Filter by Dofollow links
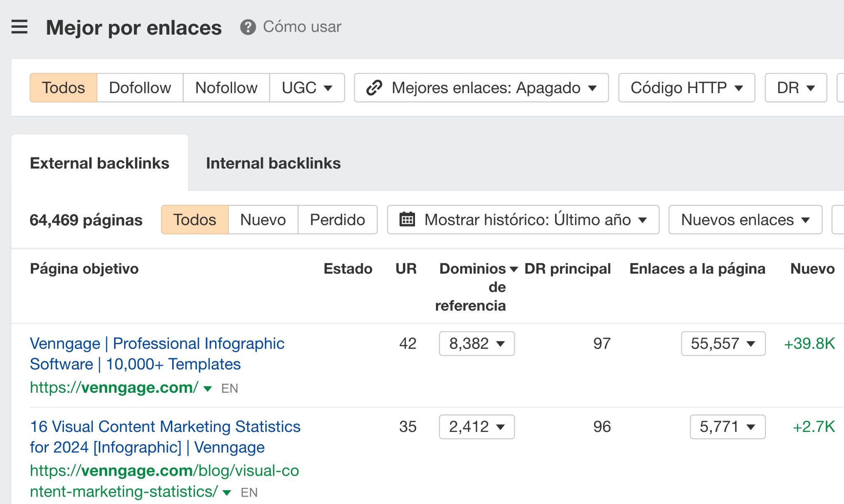Viewport: 844px width, 504px height. pyautogui.click(x=140, y=87)
